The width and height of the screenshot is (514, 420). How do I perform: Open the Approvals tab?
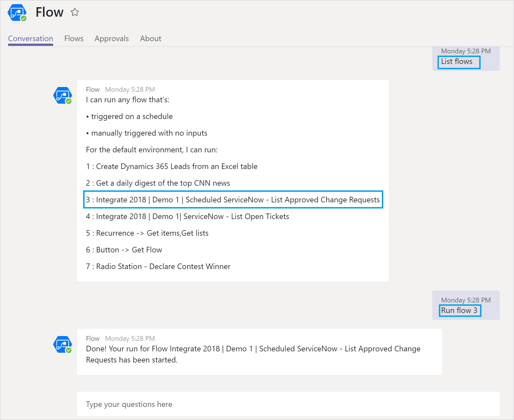click(x=112, y=38)
